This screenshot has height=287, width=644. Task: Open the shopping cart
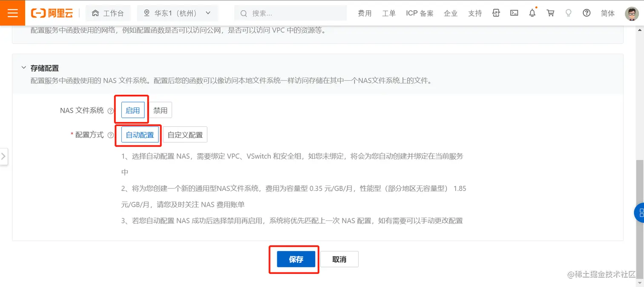coord(550,13)
